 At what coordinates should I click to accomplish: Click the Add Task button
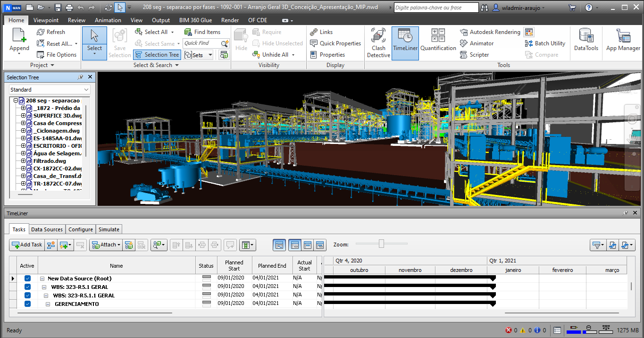[x=26, y=245]
